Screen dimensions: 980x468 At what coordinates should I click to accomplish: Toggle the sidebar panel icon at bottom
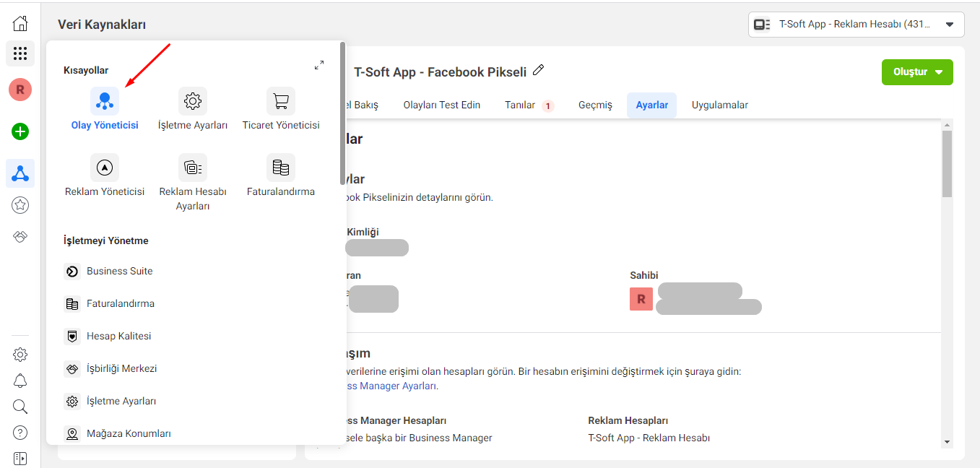20,458
